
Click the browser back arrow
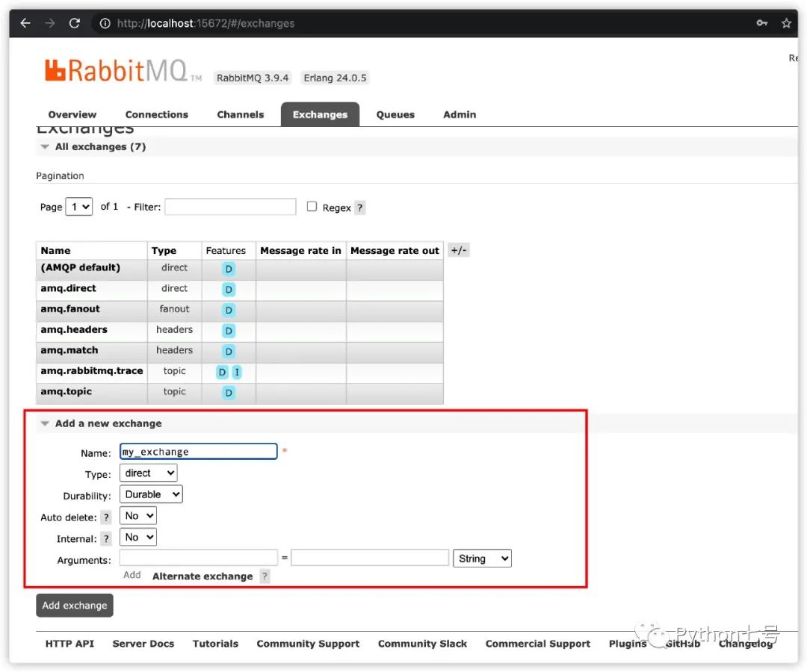point(25,23)
